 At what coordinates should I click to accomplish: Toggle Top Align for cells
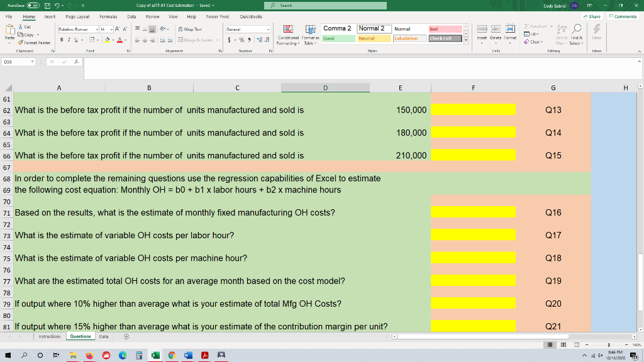[138, 29]
